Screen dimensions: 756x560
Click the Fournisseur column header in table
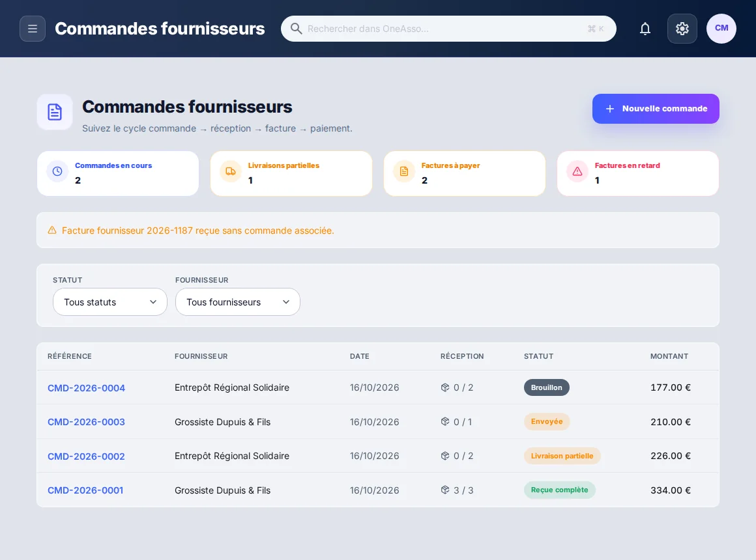(x=201, y=356)
